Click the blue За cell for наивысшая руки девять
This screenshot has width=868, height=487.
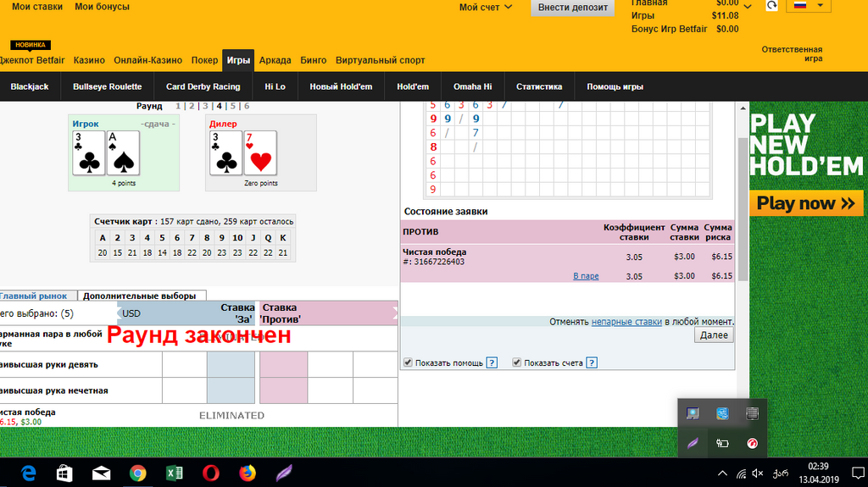(231, 365)
